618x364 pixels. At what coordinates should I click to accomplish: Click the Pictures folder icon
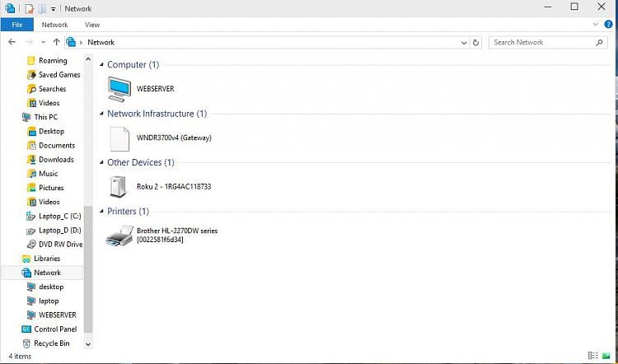(31, 188)
